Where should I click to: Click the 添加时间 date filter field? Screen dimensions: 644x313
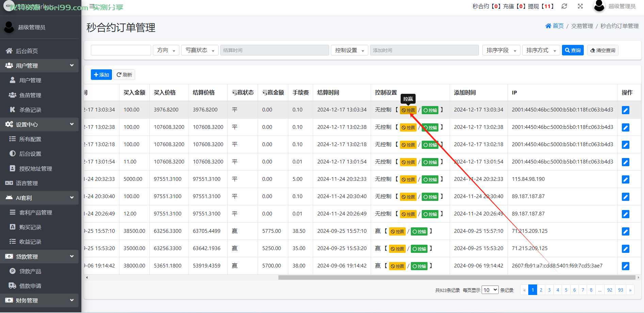click(x=424, y=50)
